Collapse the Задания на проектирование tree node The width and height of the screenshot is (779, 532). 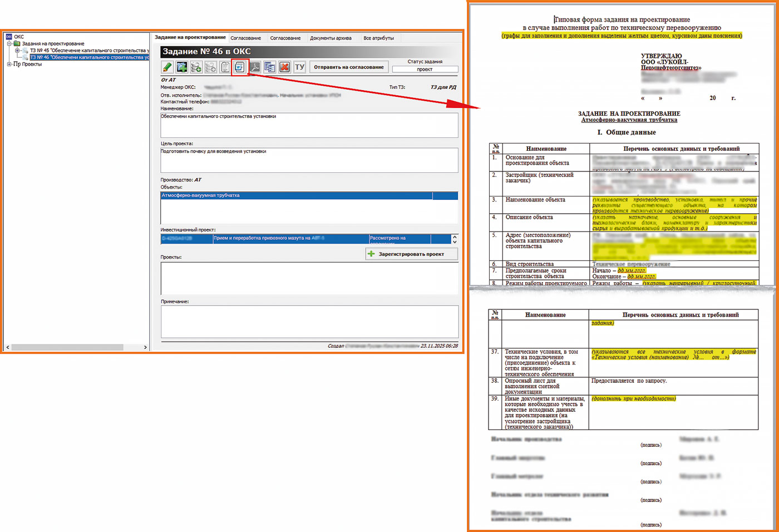9,43
